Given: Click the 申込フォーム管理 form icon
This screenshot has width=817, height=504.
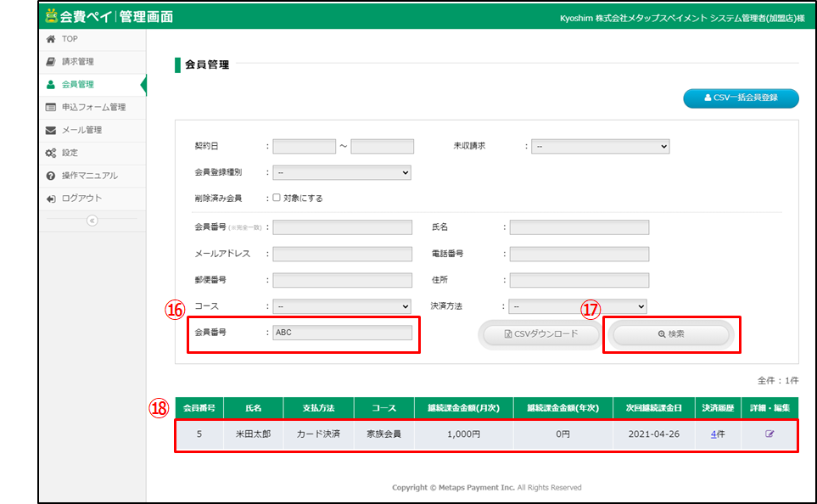Looking at the screenshot, I should point(51,108).
